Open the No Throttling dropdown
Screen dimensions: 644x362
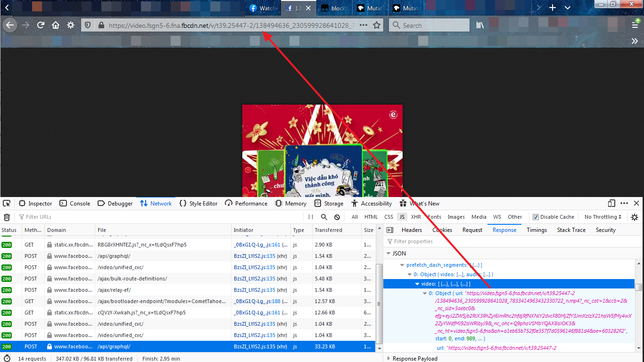pyautogui.click(x=603, y=217)
